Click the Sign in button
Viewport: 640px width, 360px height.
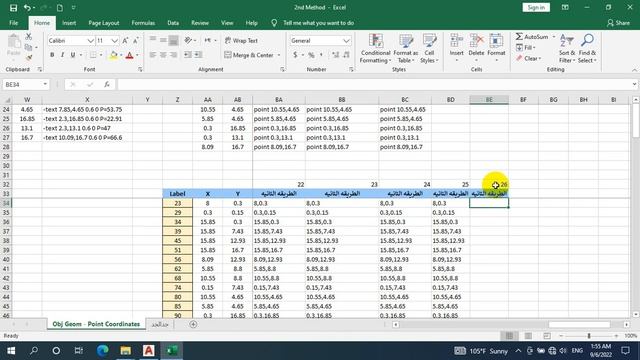point(536,7)
